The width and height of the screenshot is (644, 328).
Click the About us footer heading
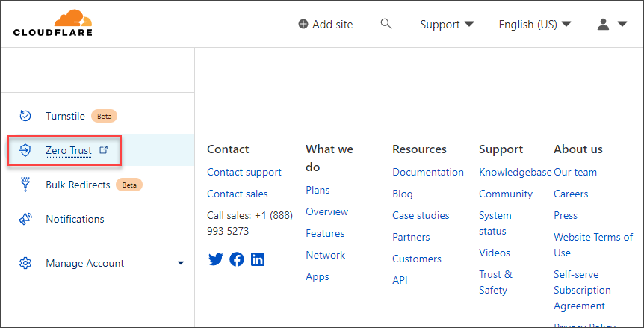pos(578,149)
